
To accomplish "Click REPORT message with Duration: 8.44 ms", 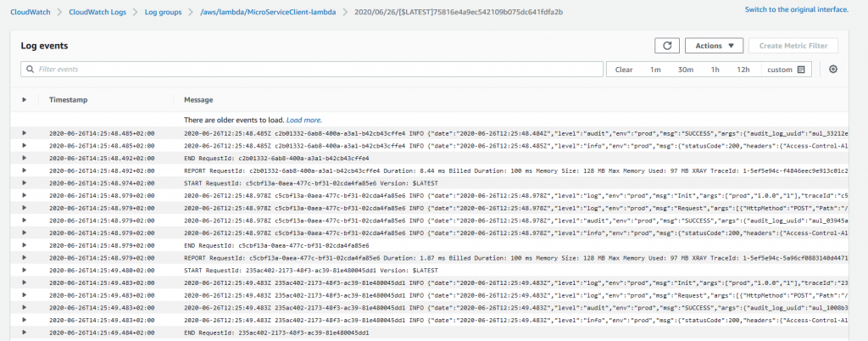I will tap(516, 170).
